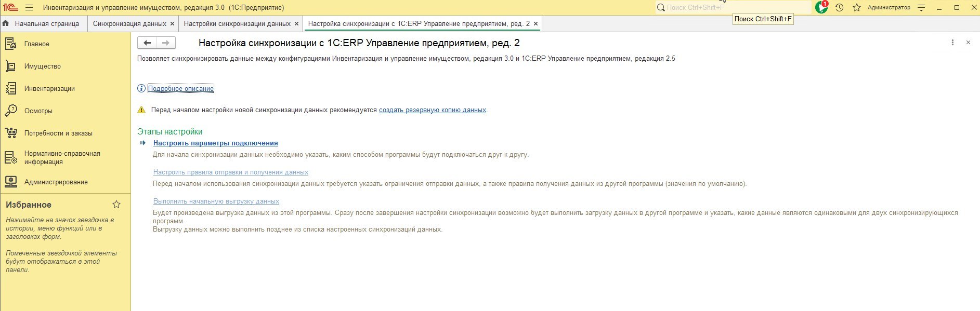This screenshot has height=311, width=980.
Task: Click the Избранное panel title
Action: 29,205
